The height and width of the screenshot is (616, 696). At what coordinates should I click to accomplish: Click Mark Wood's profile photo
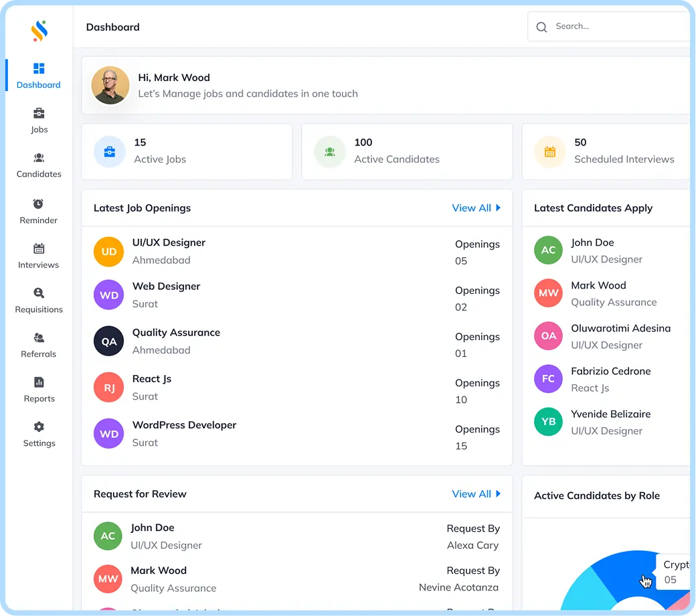pyautogui.click(x=110, y=85)
